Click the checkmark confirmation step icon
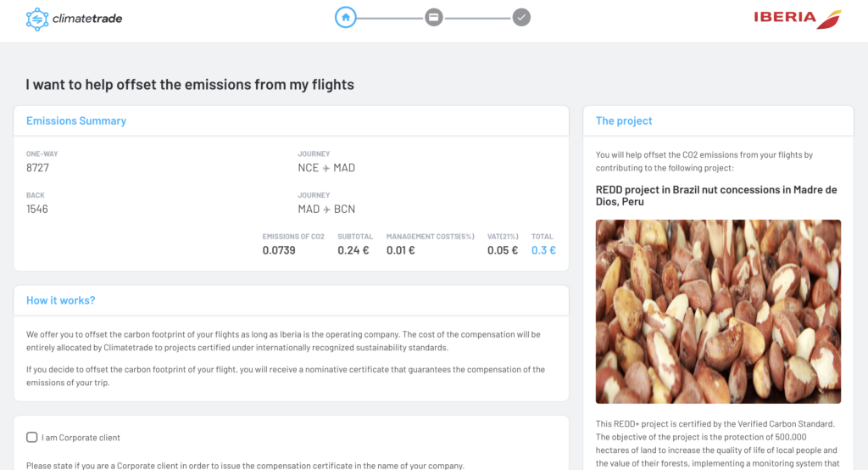 [521, 17]
